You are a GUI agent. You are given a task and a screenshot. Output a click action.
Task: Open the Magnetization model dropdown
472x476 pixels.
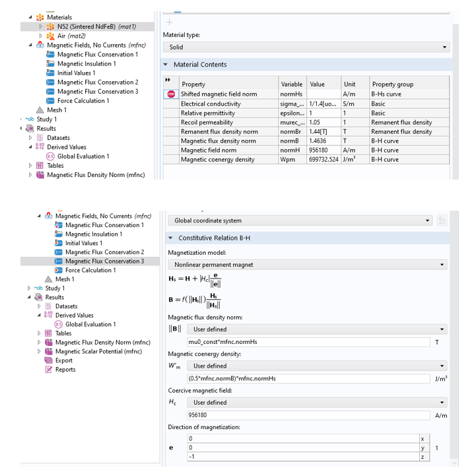click(x=308, y=265)
